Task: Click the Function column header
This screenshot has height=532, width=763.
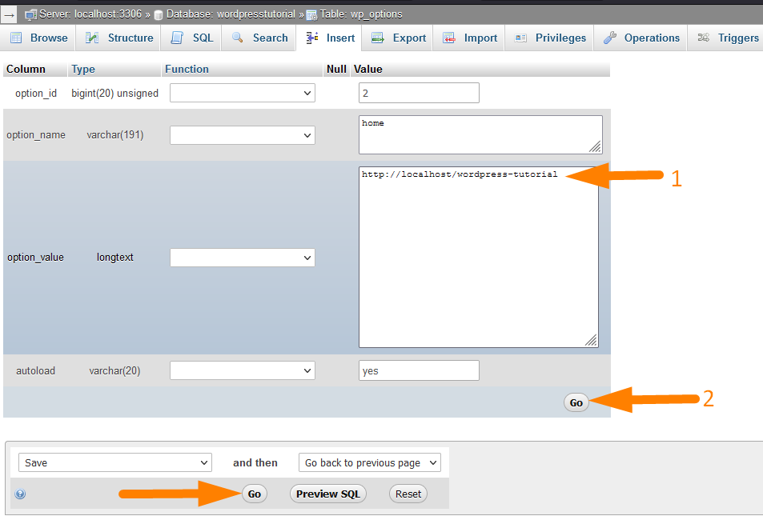Action: pyautogui.click(x=187, y=69)
